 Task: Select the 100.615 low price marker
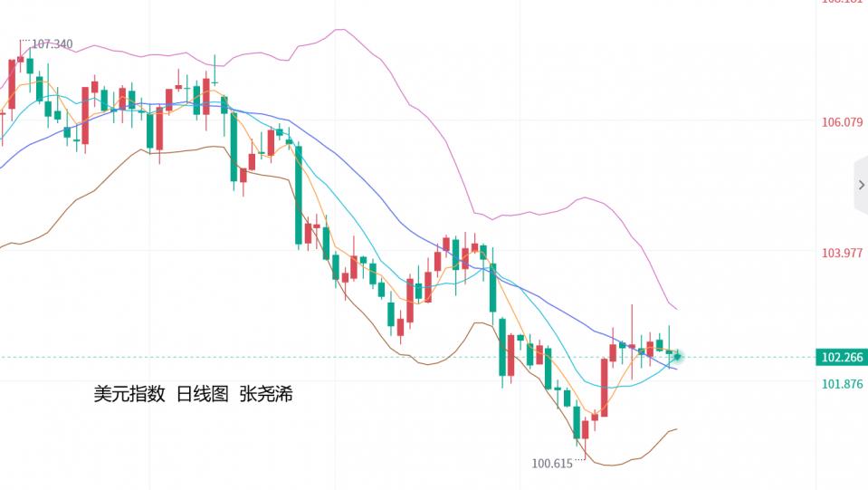[554, 464]
